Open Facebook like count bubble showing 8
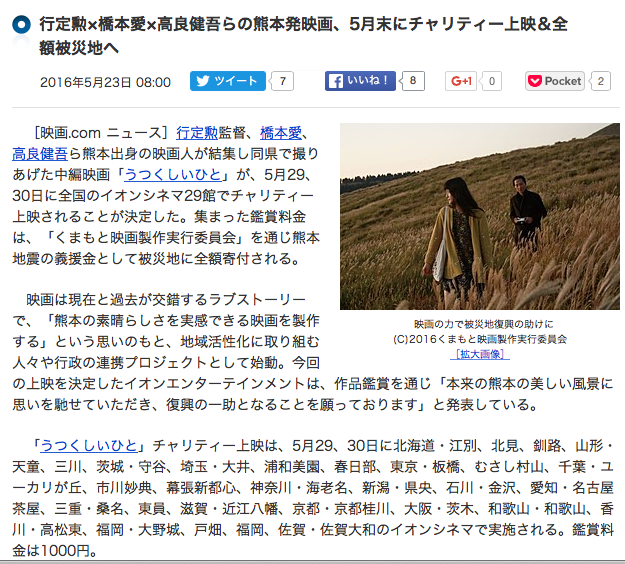Viewport: 625px width, 564px height. point(413,81)
